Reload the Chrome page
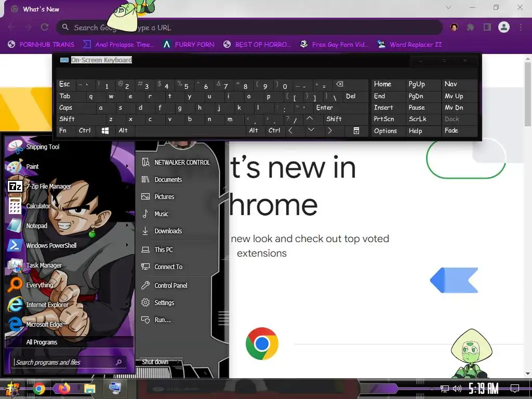 (45, 27)
